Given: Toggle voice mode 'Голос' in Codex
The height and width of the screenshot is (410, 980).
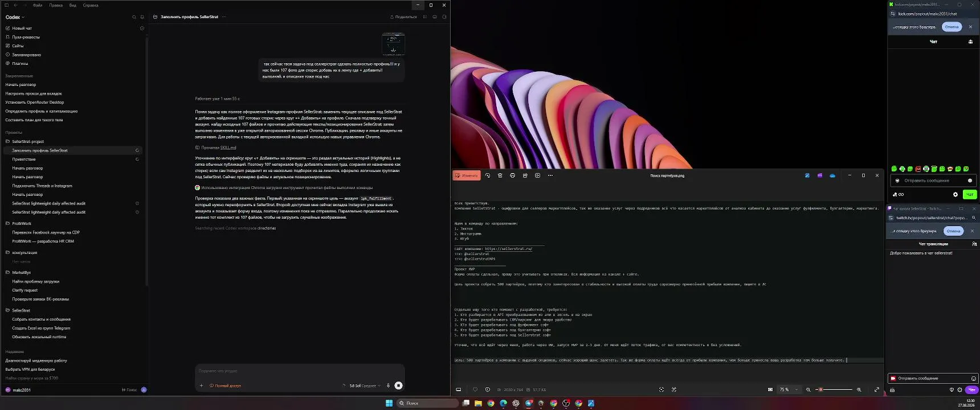Looking at the screenshot, I should pos(129,390).
